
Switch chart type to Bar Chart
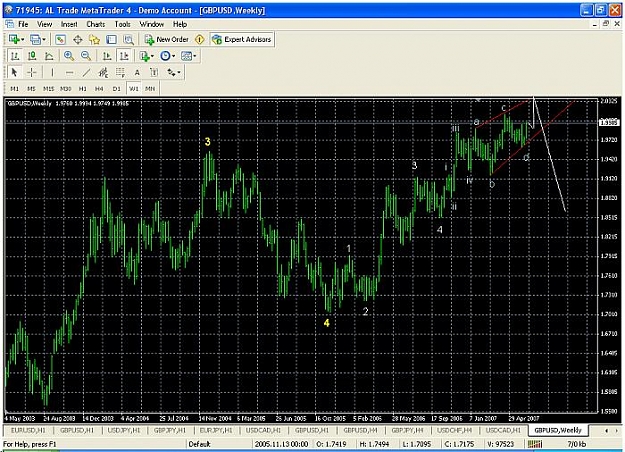(15, 56)
